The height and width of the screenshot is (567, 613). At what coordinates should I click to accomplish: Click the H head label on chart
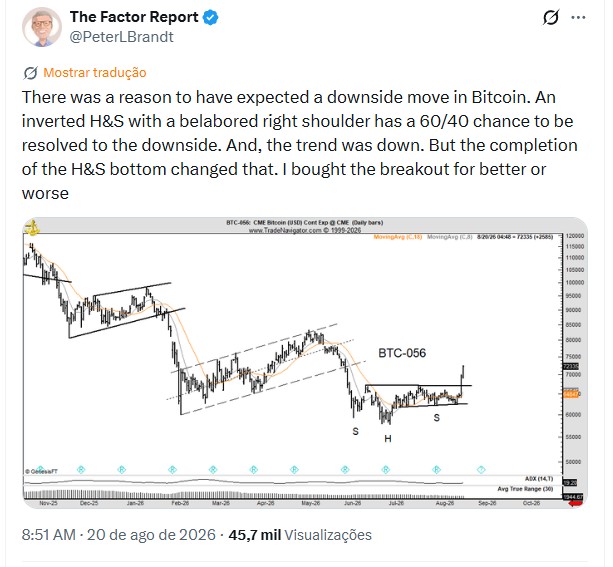point(387,439)
